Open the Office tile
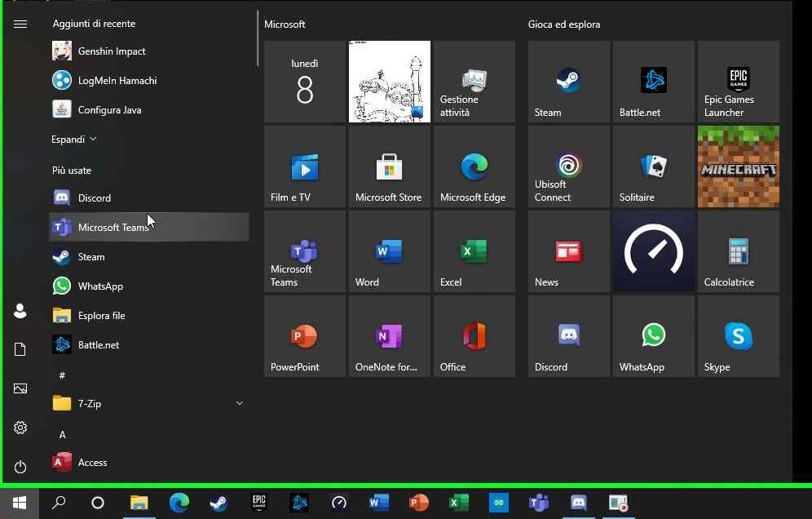The height and width of the screenshot is (519, 812). pyautogui.click(x=474, y=336)
